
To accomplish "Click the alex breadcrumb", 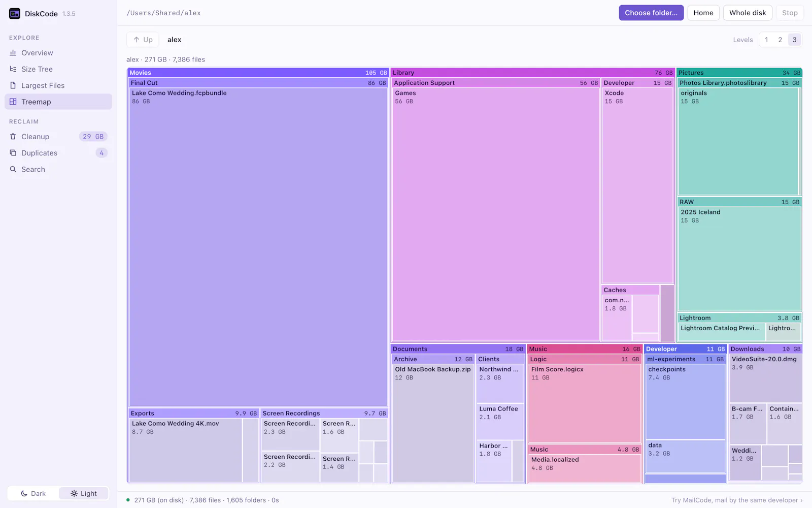I will (175, 40).
